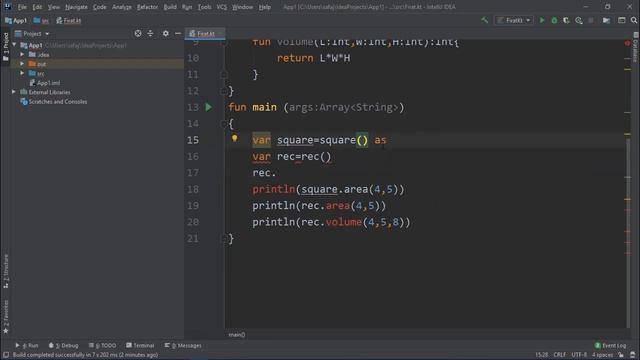640x360 pixels.
Task: Open the Debug tool window
Action: 63,345
